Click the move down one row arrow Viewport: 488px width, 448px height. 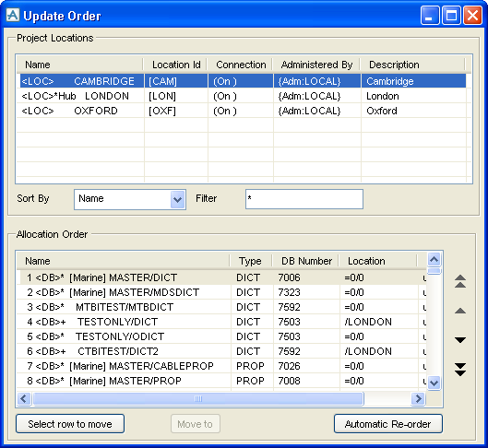click(x=460, y=340)
